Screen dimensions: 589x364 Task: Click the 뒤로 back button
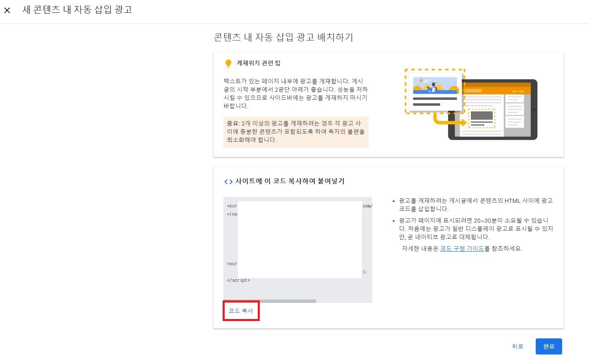[518, 346]
